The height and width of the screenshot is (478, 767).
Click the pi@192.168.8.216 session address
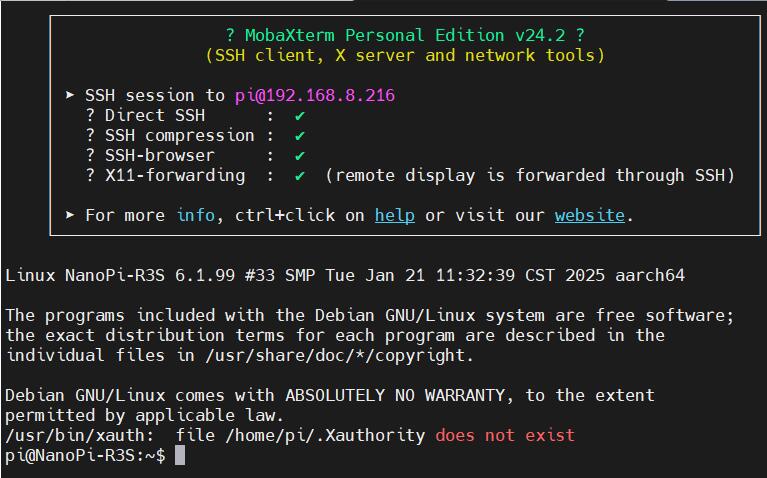(x=315, y=95)
